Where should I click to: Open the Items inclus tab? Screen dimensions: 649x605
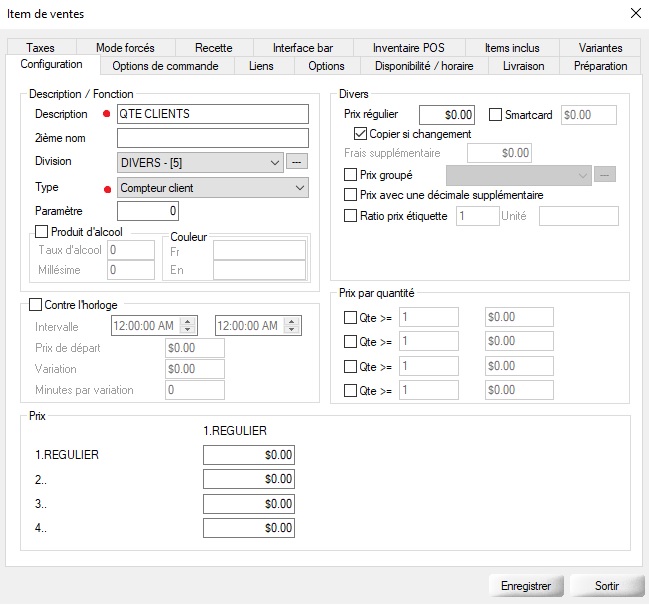tap(512, 48)
